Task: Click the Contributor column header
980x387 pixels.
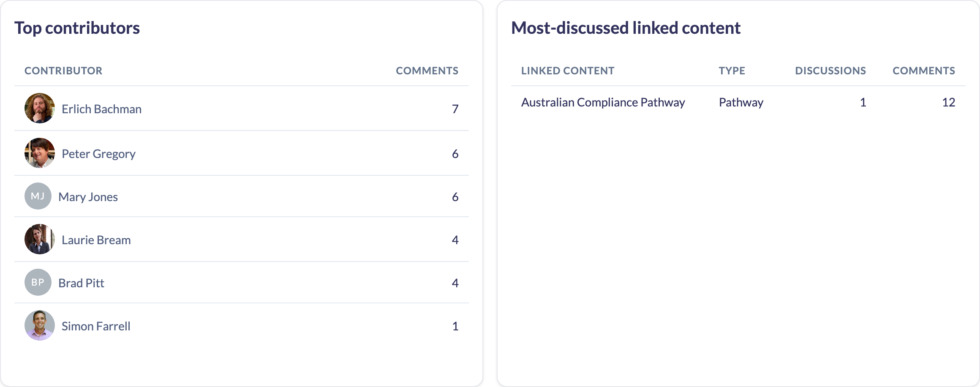Action: pos(63,71)
